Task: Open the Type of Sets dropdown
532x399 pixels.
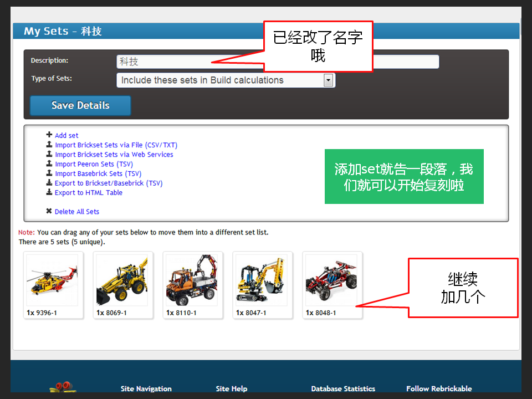Action: pyautogui.click(x=226, y=80)
